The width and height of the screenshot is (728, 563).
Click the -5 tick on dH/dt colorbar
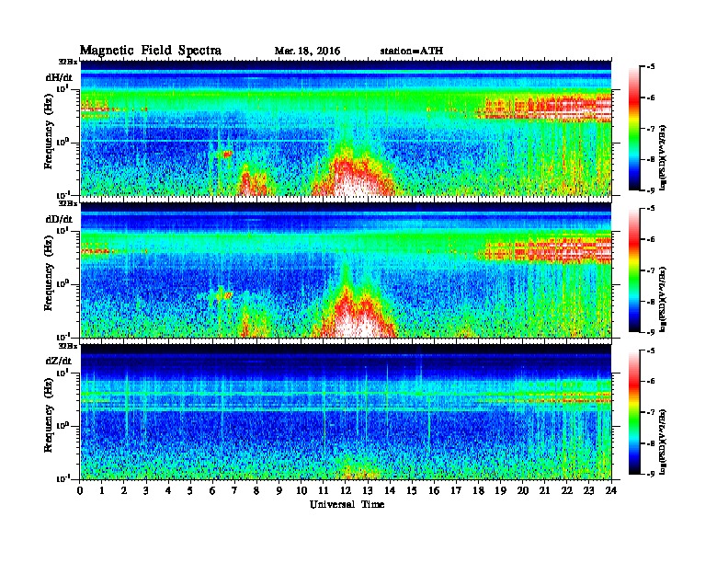click(652, 67)
